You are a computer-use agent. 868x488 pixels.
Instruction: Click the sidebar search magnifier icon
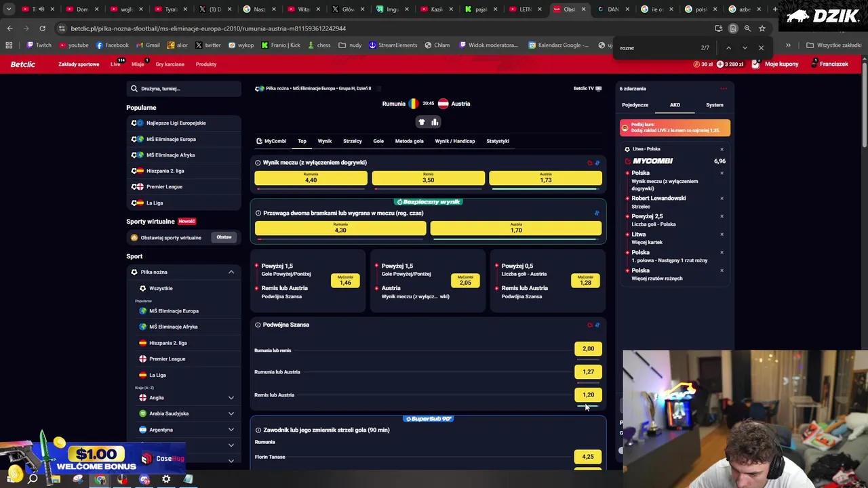[134, 88]
